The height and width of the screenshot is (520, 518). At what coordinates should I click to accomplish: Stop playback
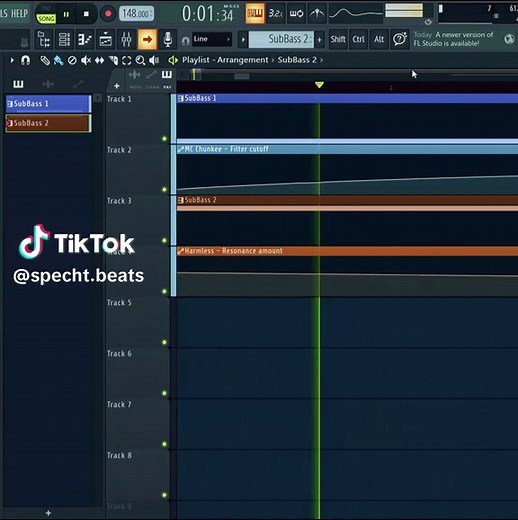(x=86, y=14)
